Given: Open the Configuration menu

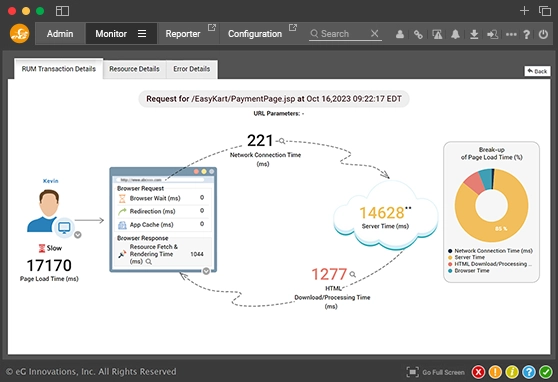Looking at the screenshot, I should click(x=255, y=34).
